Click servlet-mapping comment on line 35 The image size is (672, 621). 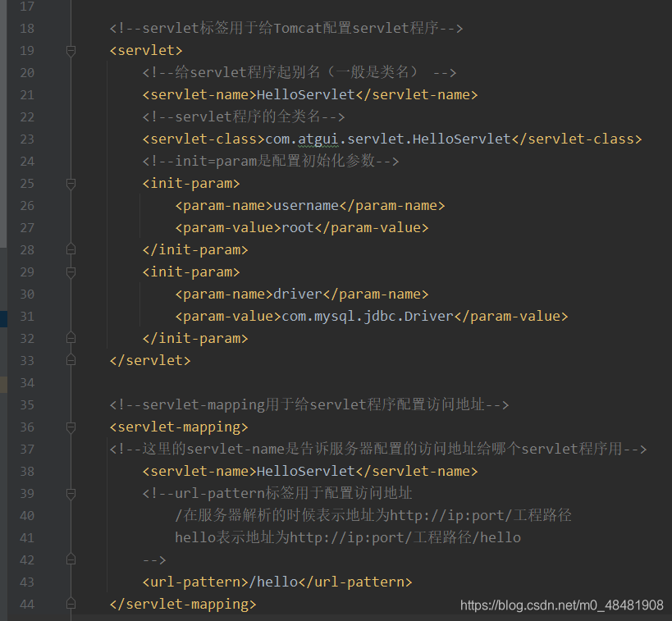tap(309, 405)
